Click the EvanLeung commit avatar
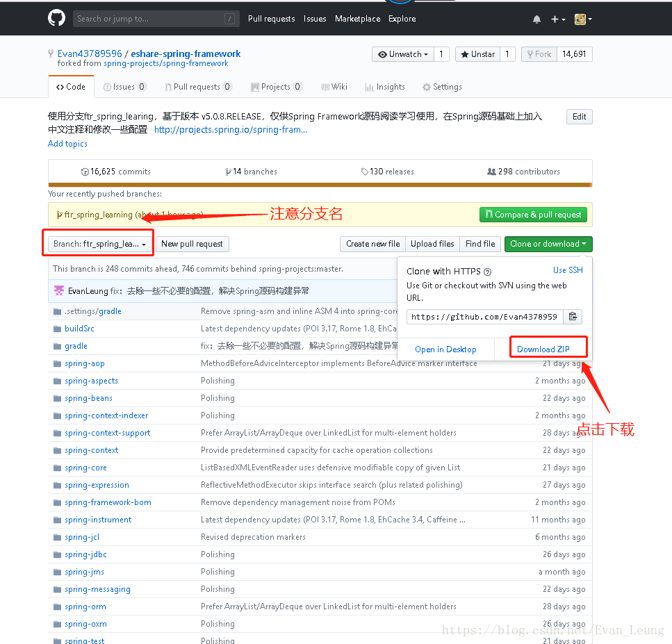The image size is (672, 644). [58, 290]
